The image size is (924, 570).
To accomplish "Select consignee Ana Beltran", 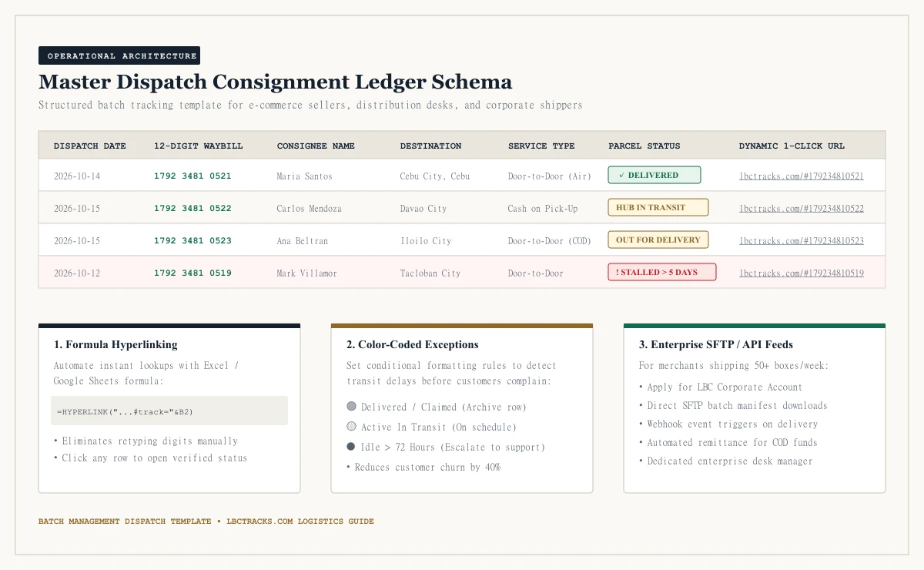I will (303, 241).
